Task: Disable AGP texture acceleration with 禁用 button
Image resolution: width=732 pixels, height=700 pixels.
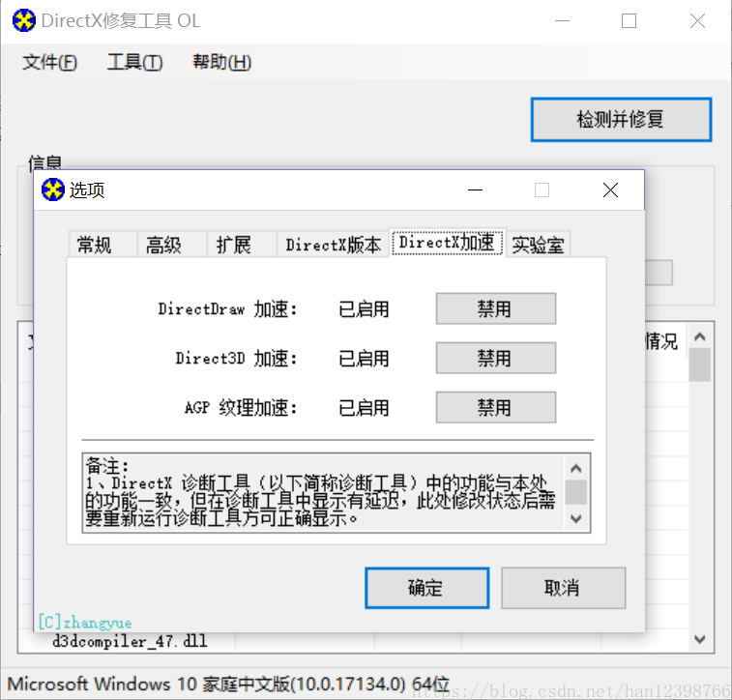Action: 496,407
